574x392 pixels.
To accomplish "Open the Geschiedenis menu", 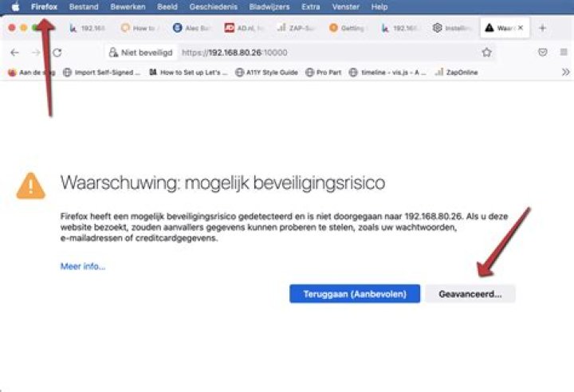I will pos(213,6).
